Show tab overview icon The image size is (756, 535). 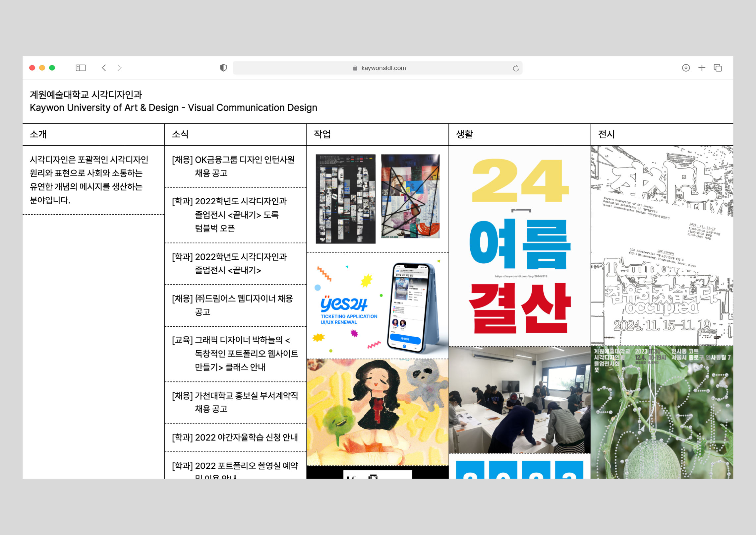click(x=718, y=68)
